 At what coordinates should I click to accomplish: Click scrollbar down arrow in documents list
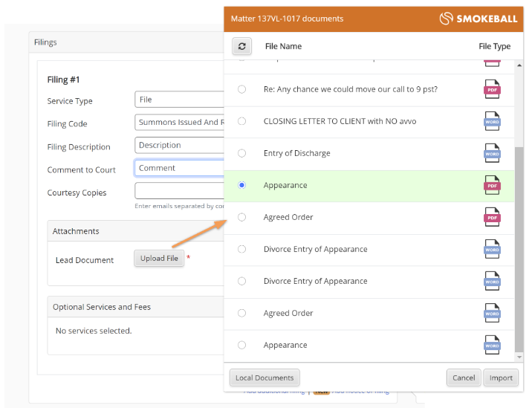coord(519,357)
